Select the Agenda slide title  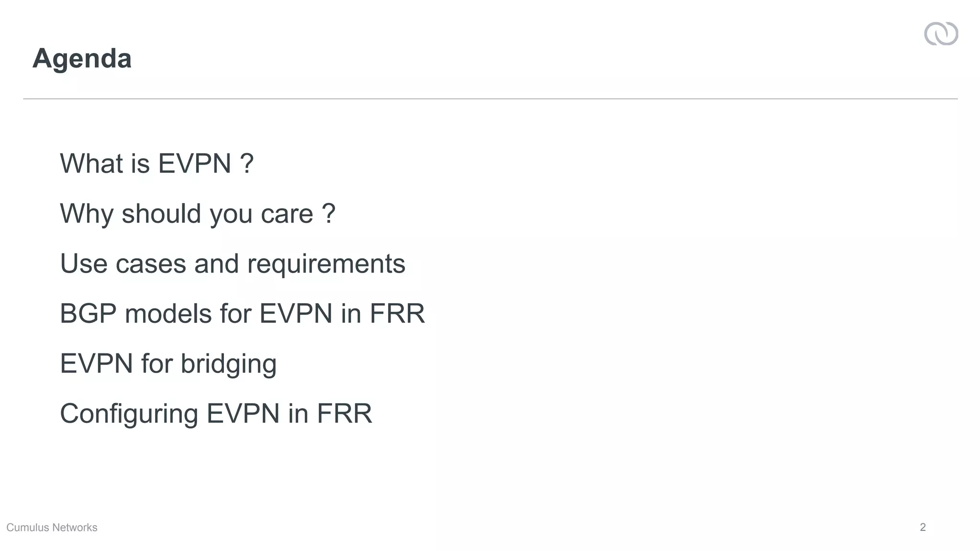(x=82, y=58)
